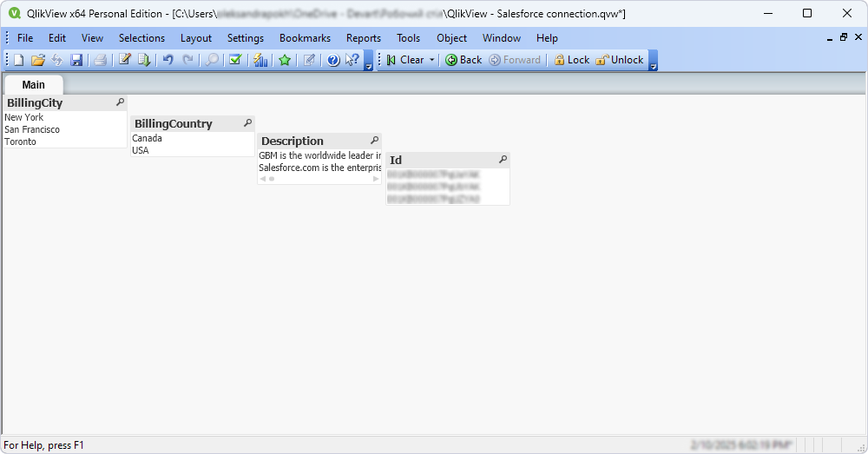Click the Refresh document icon
The height and width of the screenshot is (454, 868).
(x=57, y=60)
